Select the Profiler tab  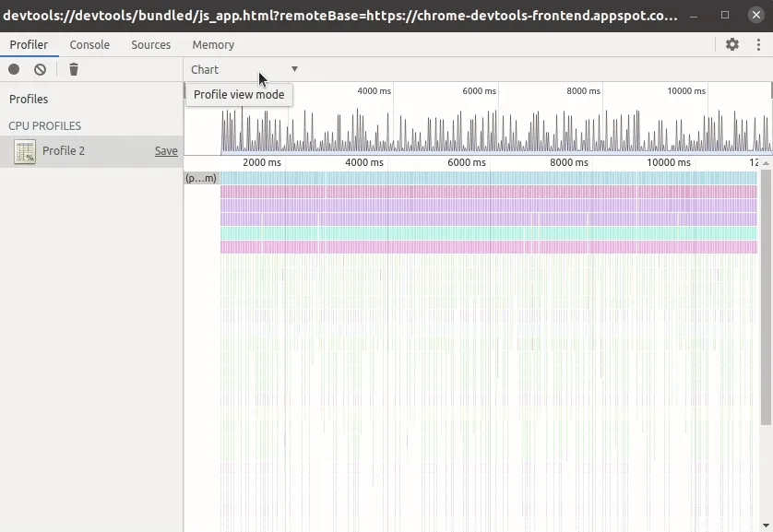[29, 44]
